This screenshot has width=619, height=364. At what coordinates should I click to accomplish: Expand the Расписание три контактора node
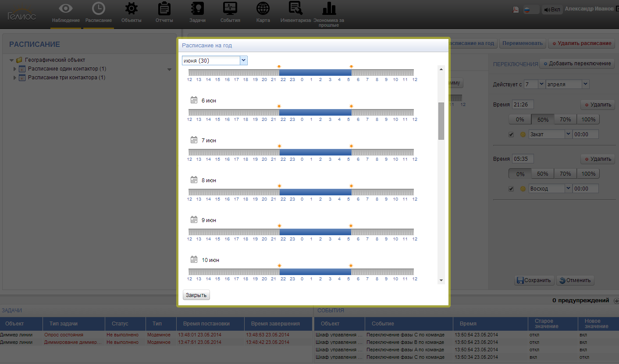pos(15,78)
